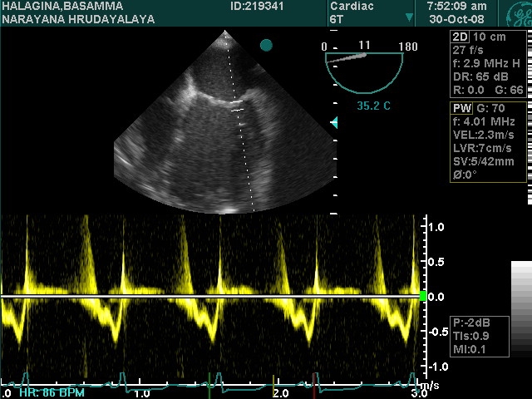Click patient name HALAGINA,BASAMMA
The width and height of the screenshot is (532, 399).
[x=62, y=6]
